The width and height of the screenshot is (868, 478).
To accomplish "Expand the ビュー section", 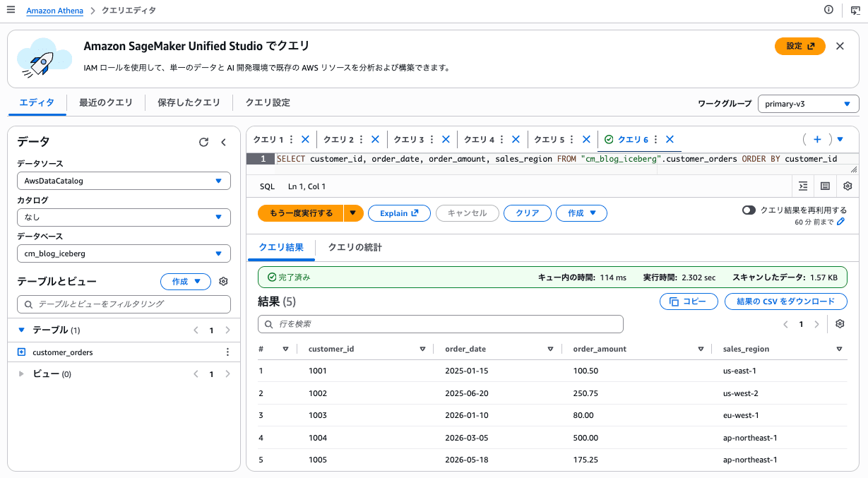I will click(21, 374).
